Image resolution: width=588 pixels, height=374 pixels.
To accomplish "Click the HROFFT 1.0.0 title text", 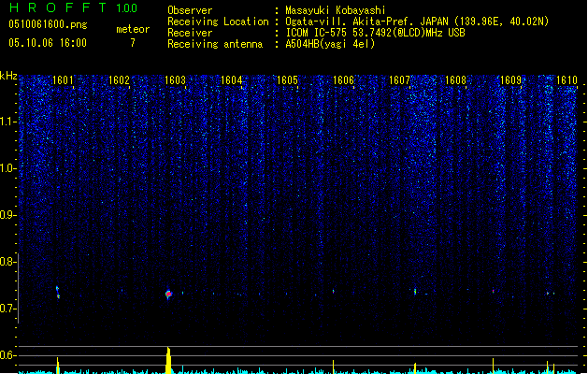I will point(73,7).
